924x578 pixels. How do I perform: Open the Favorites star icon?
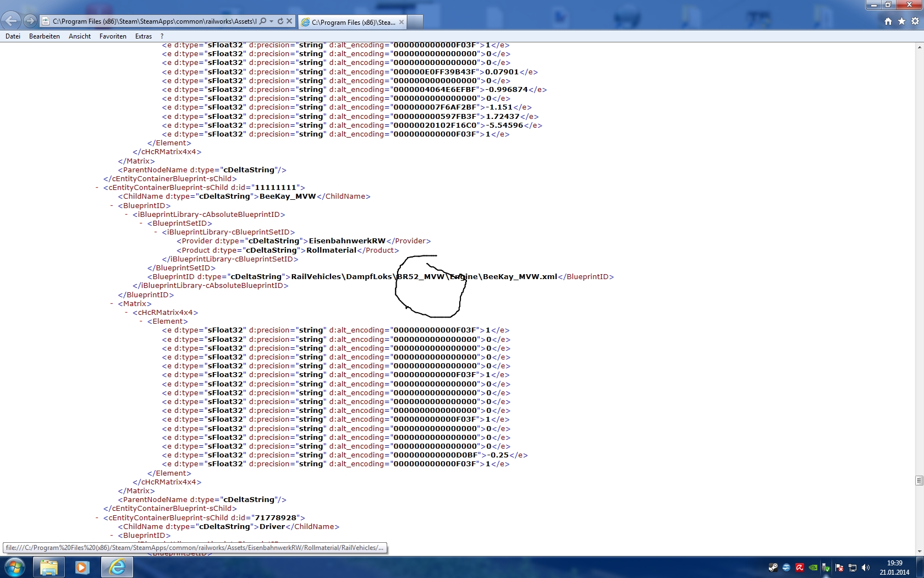pyautogui.click(x=901, y=21)
